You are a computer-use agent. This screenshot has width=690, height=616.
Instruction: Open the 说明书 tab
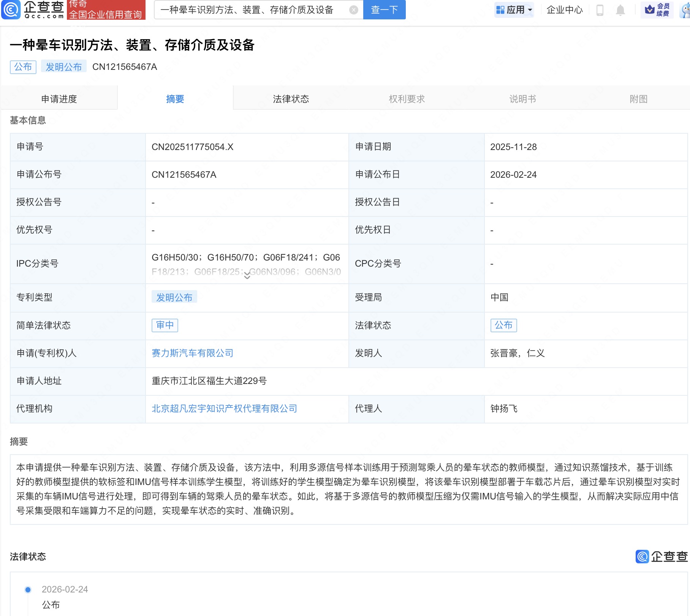[x=522, y=99]
